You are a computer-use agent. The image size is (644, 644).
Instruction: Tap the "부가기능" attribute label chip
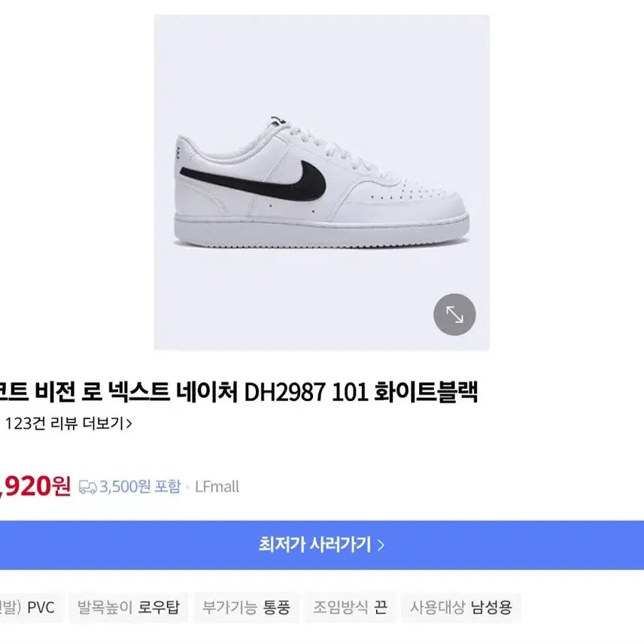[232, 607]
